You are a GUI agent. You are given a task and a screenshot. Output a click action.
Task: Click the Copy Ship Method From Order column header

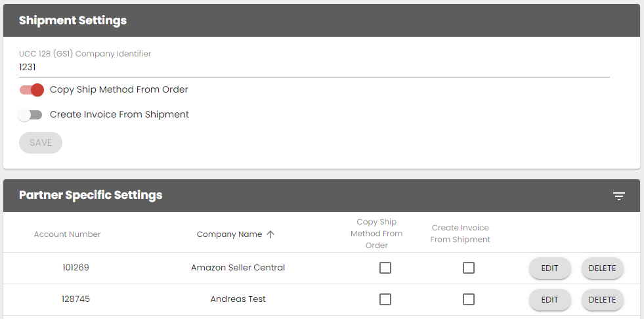[x=376, y=234]
